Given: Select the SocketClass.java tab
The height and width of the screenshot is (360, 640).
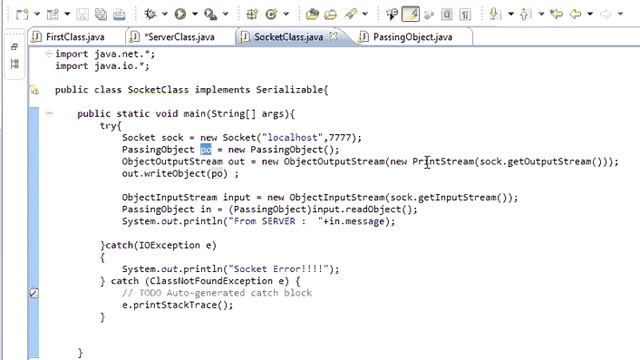Looking at the screenshot, I should click(288, 37).
